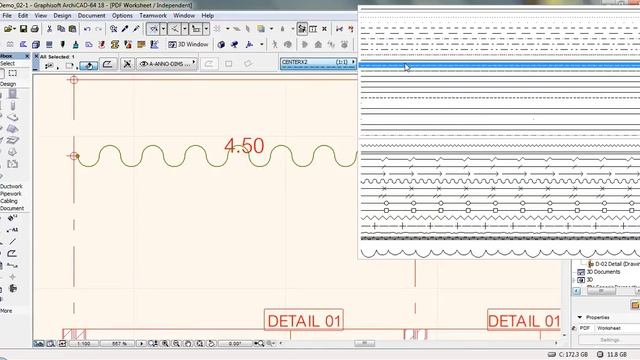Screen dimensions: 640x360
Task: Select the Polyline tool in Toolbox
Action: click(13, 253)
